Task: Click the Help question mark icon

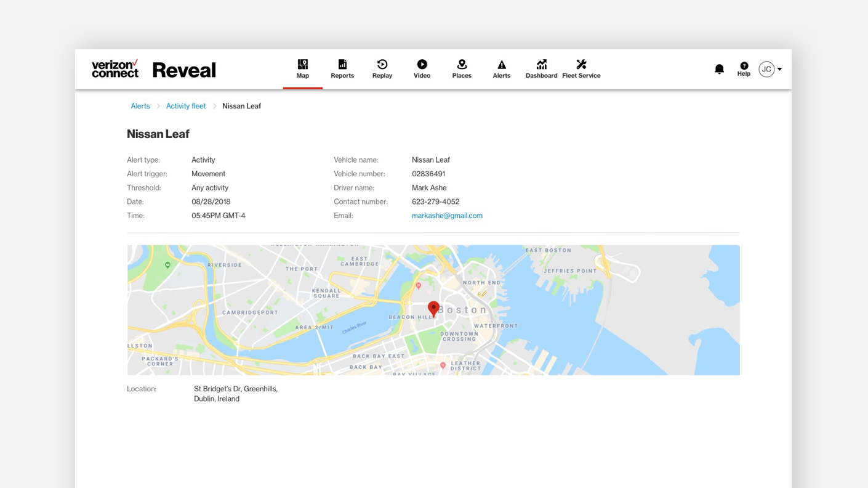Action: click(x=744, y=66)
